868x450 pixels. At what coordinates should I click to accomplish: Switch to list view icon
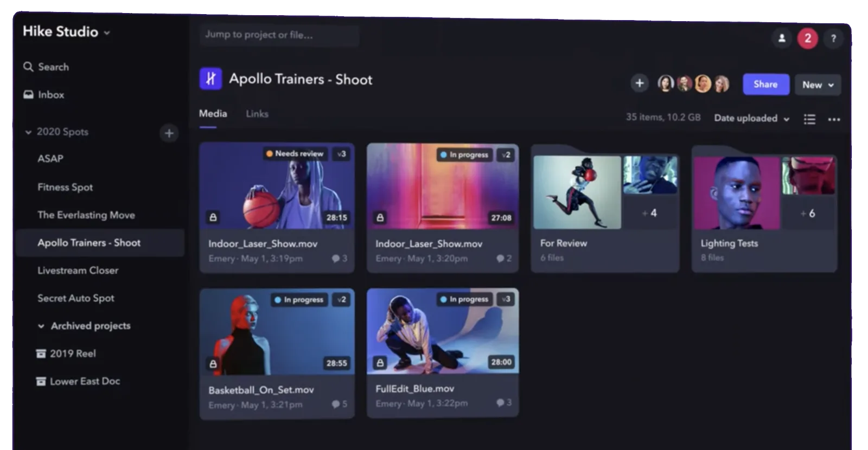click(809, 119)
